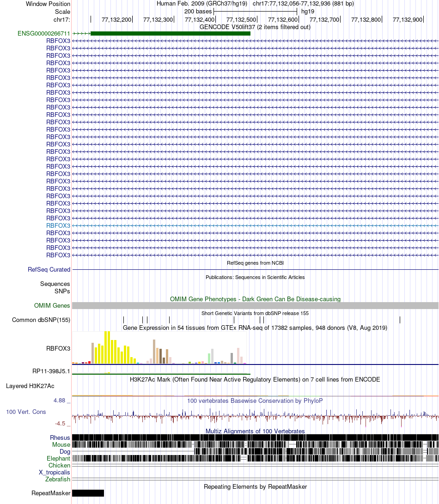439x504 pixels.
Task: Click the SNPs publications label
Action: click(x=62, y=291)
